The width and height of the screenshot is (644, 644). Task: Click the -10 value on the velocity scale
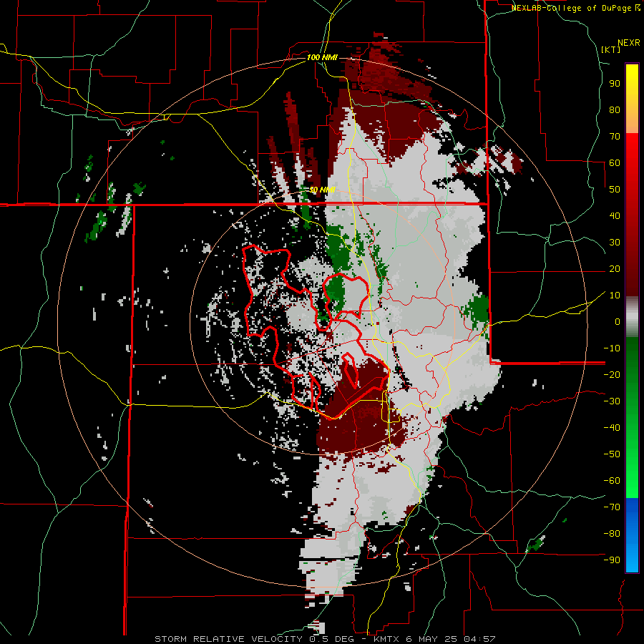pyautogui.click(x=612, y=348)
